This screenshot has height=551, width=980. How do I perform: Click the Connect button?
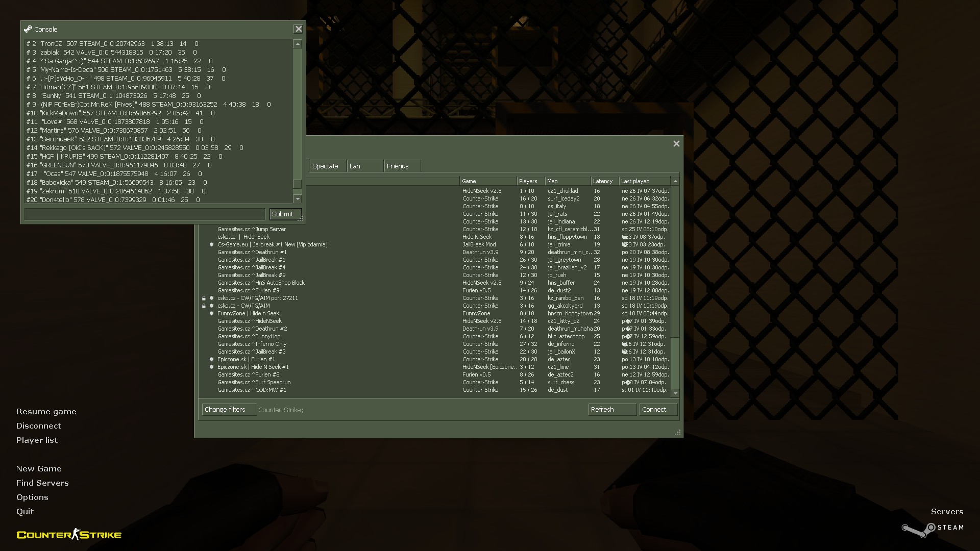[658, 410]
